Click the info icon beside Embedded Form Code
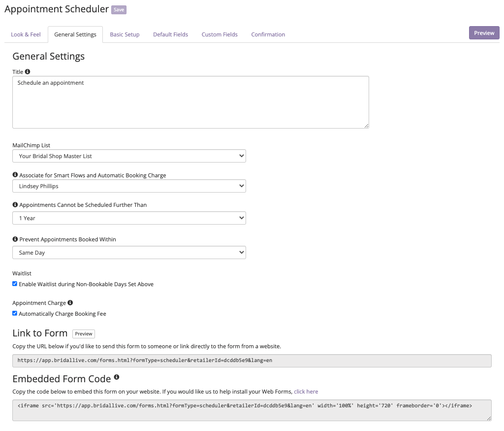 click(x=116, y=377)
